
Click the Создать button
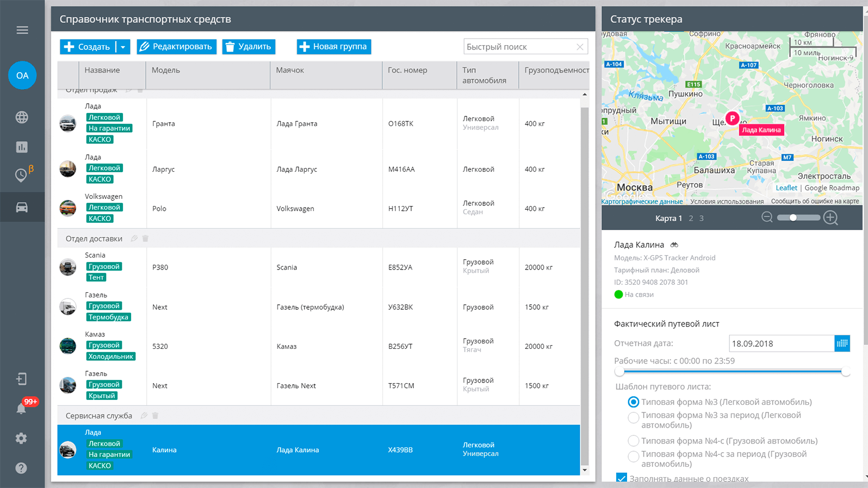click(x=88, y=47)
